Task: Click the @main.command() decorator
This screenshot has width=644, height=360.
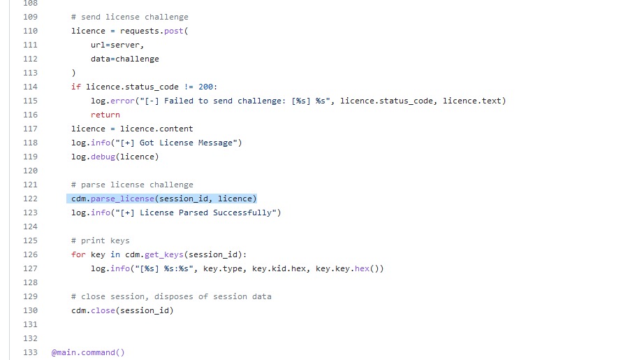Action: click(87, 352)
